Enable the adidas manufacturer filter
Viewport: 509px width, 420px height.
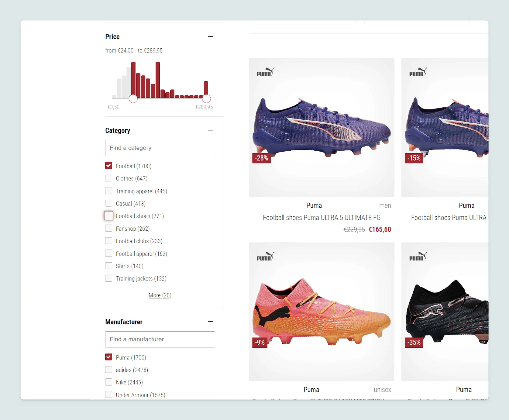click(109, 370)
